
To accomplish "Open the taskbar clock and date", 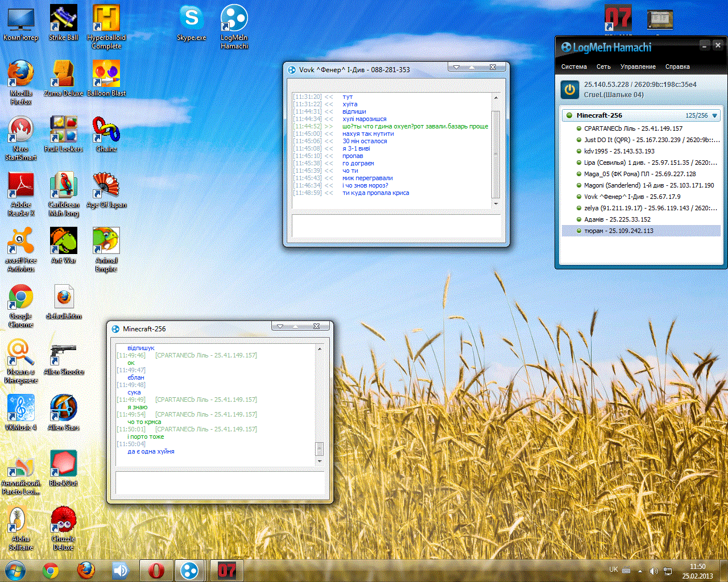I will click(697, 571).
